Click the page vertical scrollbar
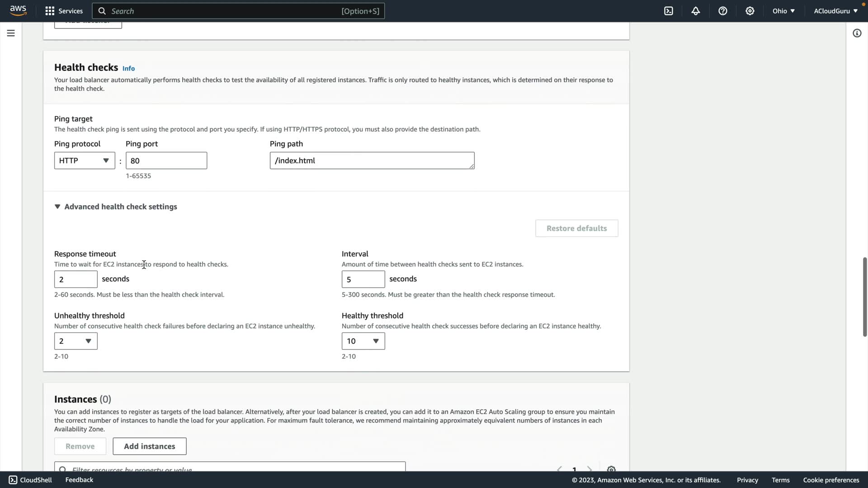Viewport: 868px width, 488px height. pyautogui.click(x=864, y=296)
